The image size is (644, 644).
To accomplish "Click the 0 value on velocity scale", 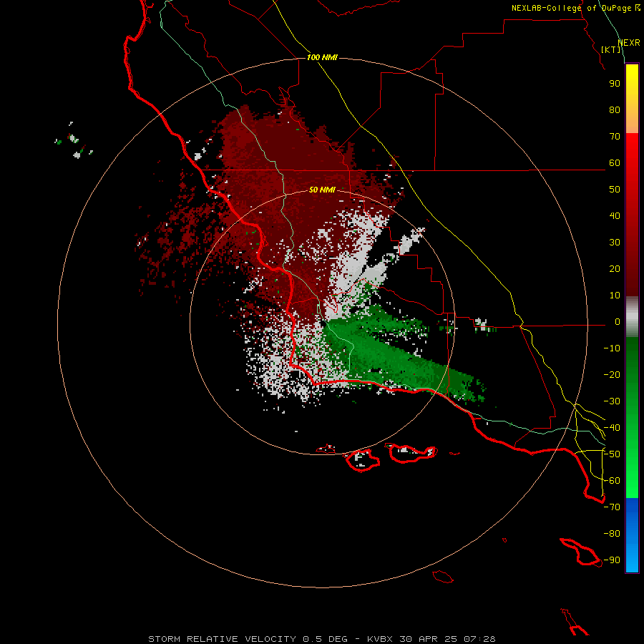I will point(618,321).
